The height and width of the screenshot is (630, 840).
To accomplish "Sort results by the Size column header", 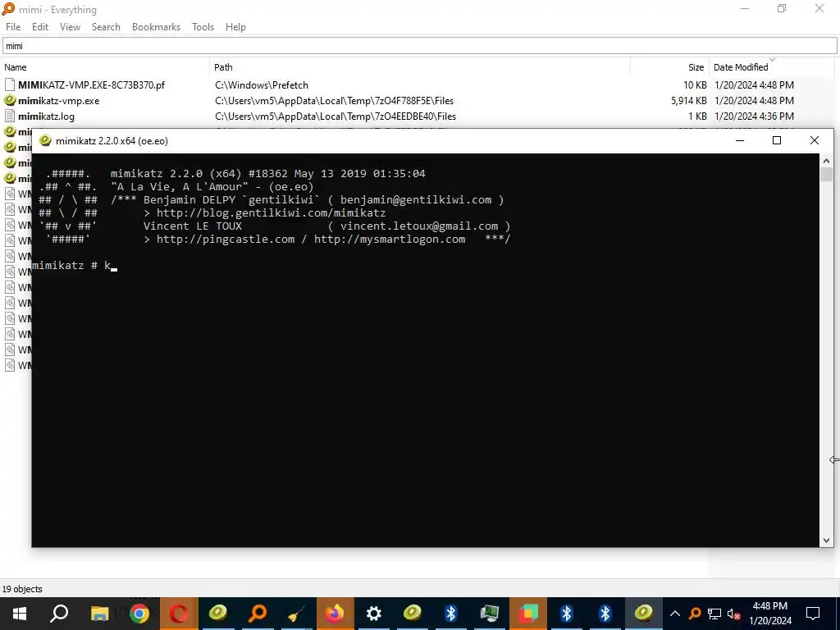I will [696, 67].
